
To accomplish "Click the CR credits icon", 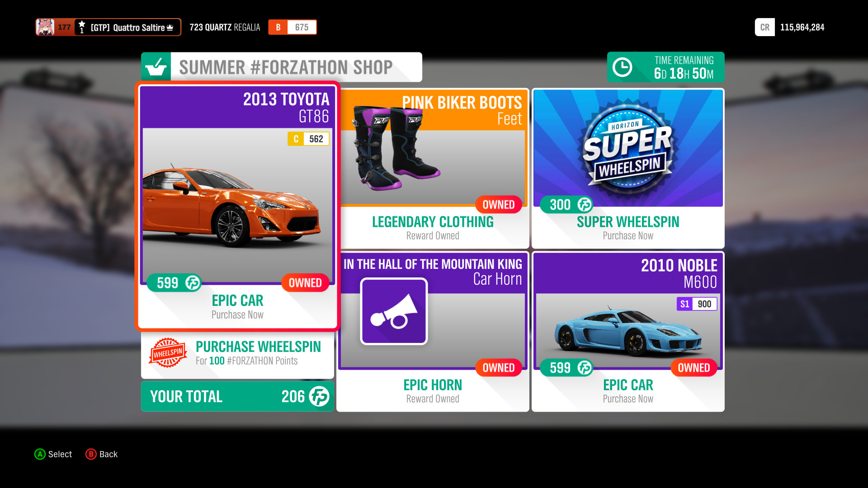I will click(x=764, y=27).
